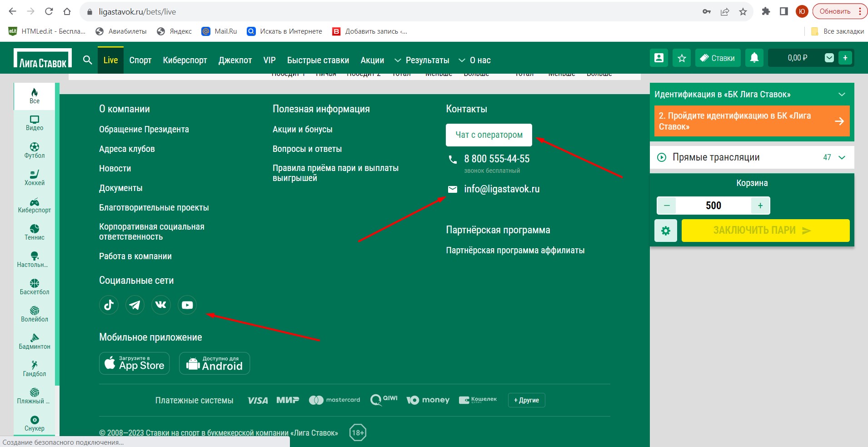Click the Чат с оператором button
The width and height of the screenshot is (868, 447).
(x=489, y=135)
